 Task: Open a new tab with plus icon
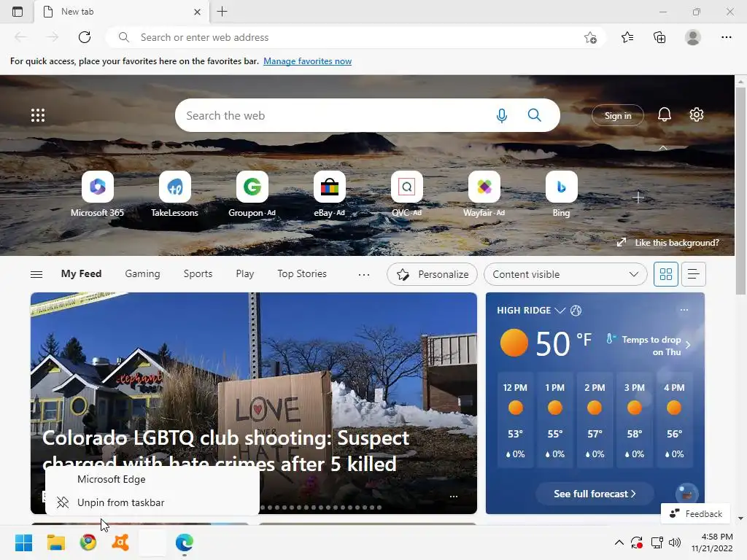[222, 12]
